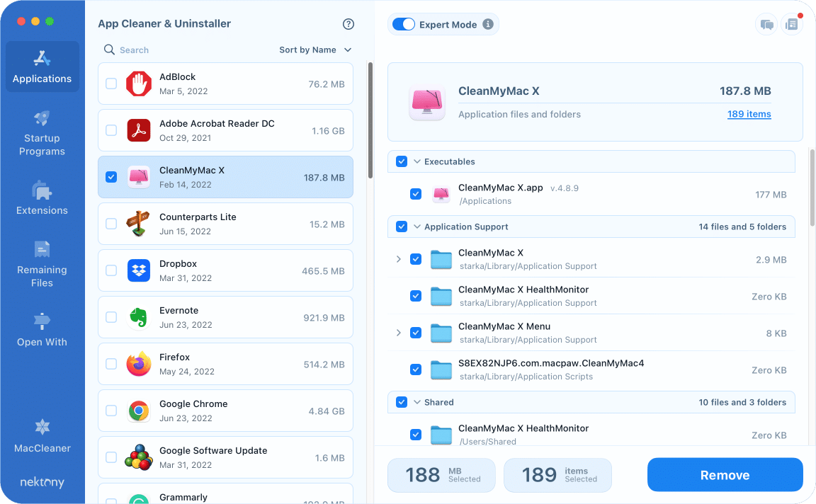Click the Expert Mode info icon
The image size is (816, 504).
pos(487,24)
